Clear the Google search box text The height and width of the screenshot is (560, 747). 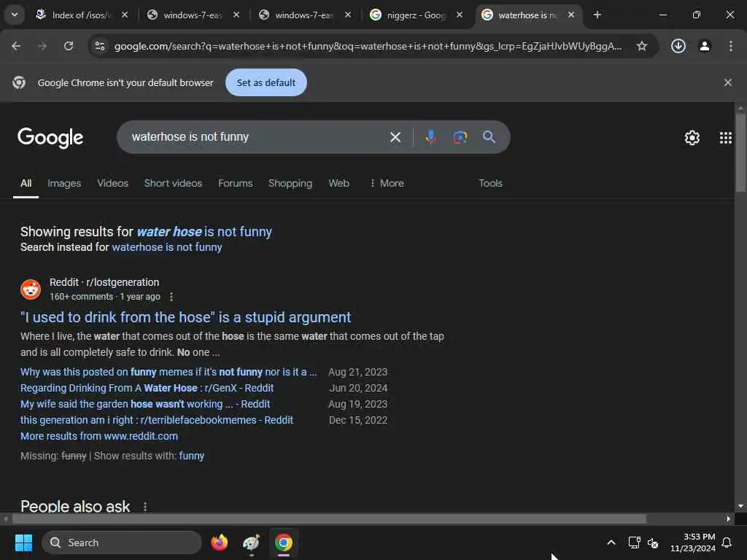395,137
